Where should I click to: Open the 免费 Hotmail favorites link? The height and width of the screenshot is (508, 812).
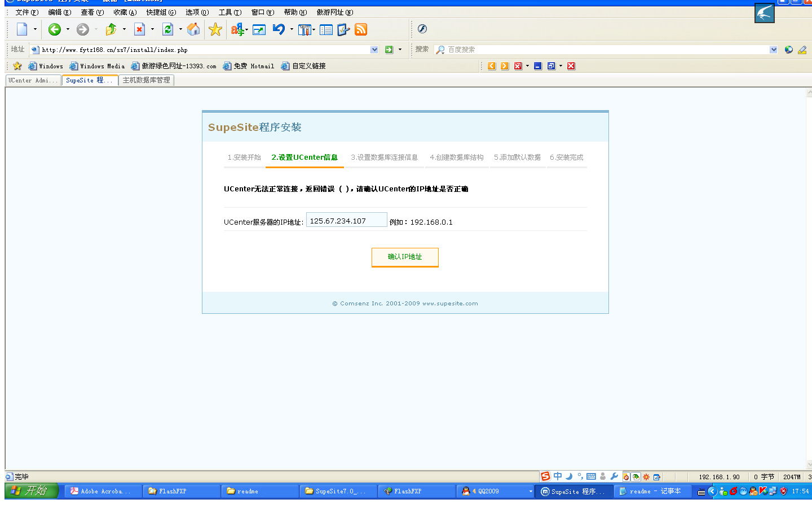(249, 66)
